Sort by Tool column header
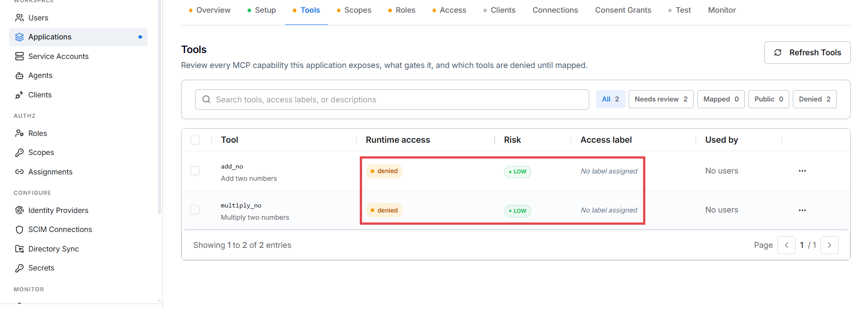The image size is (868, 309). pos(229,140)
